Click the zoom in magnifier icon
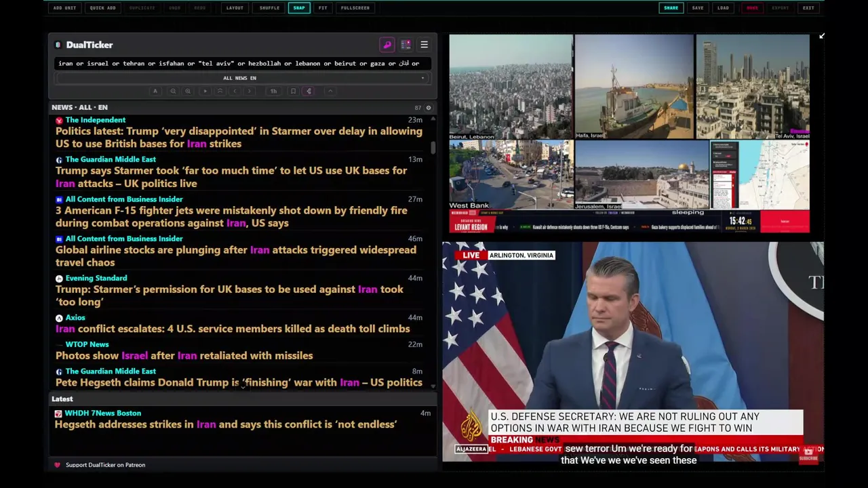Image resolution: width=868 pixels, height=488 pixels. (188, 91)
